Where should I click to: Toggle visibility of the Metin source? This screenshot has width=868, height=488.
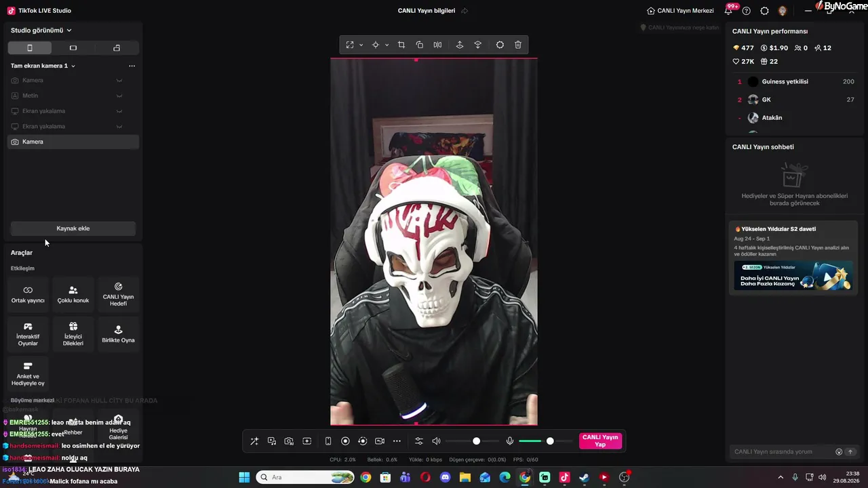click(x=119, y=96)
